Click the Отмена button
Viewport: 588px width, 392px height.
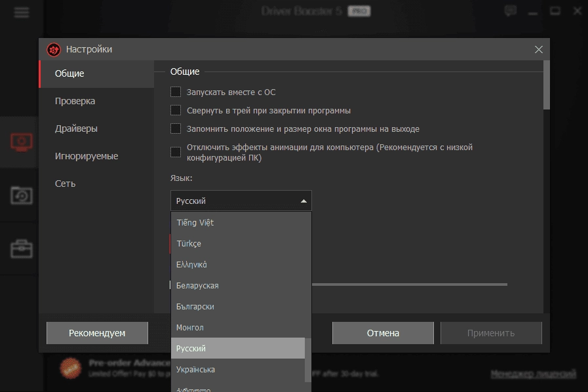(x=383, y=333)
